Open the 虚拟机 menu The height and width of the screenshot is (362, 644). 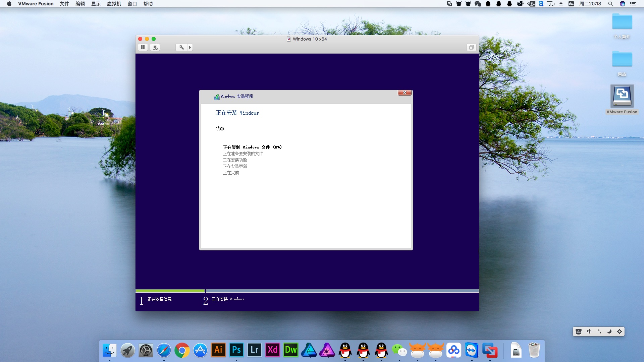[114, 4]
